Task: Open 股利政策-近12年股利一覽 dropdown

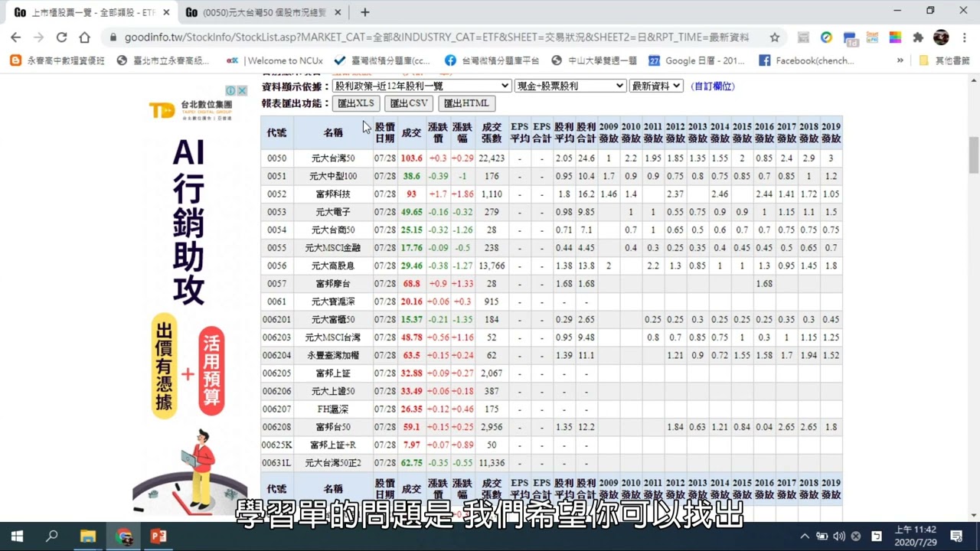Action: click(x=421, y=86)
